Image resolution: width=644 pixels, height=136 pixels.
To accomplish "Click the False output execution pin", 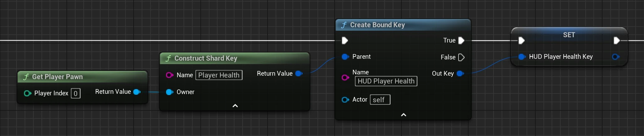I will pyautogui.click(x=461, y=57).
